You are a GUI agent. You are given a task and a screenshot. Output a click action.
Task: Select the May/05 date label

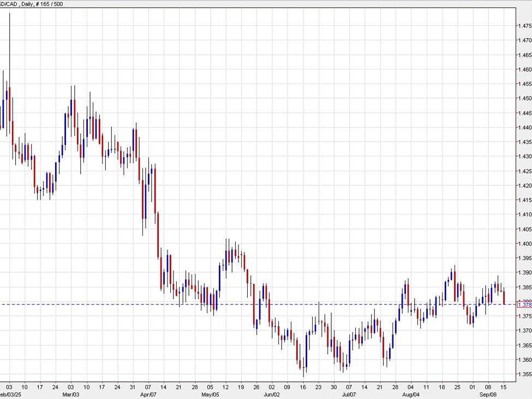(210, 393)
